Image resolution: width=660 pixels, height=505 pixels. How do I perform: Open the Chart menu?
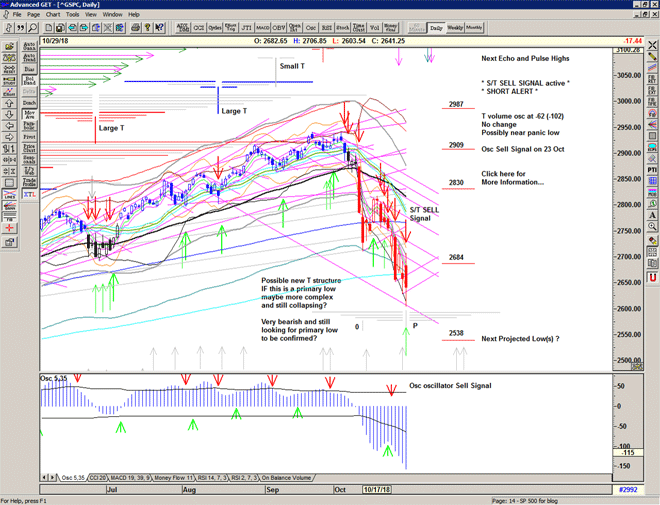[x=53, y=15]
